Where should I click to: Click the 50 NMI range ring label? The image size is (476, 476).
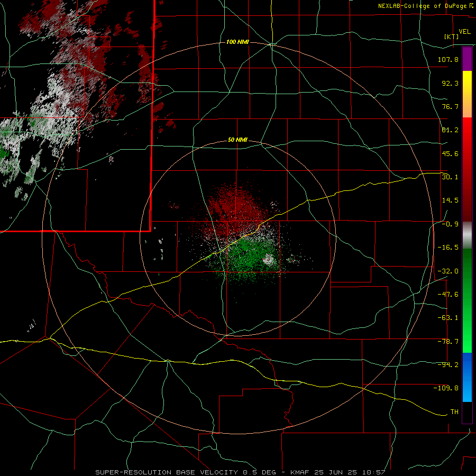(x=237, y=140)
